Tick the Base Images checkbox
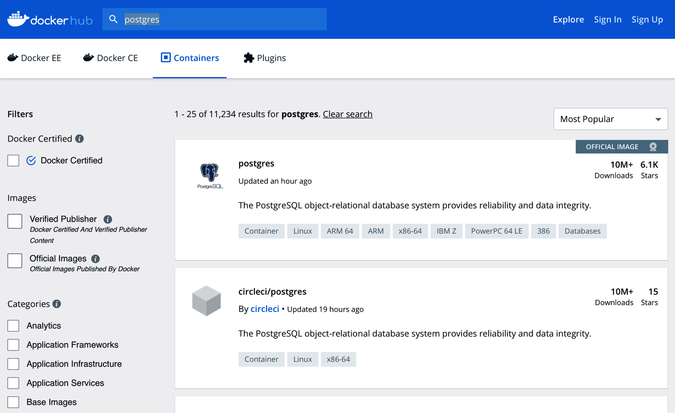The height and width of the screenshot is (413, 675). [x=13, y=402]
